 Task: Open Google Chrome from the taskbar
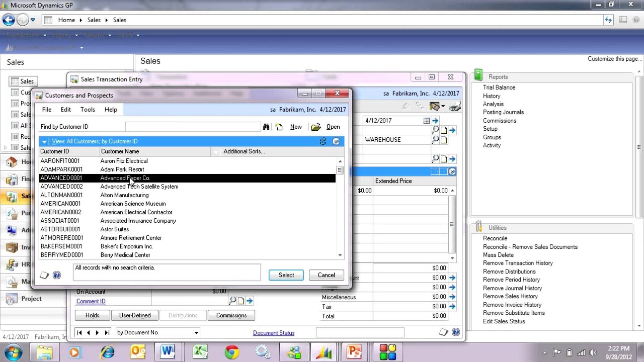point(232,352)
